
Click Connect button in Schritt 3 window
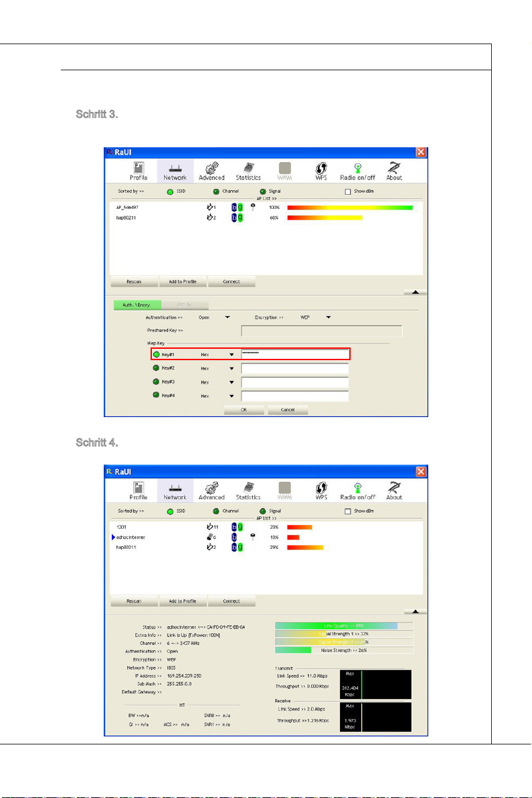(x=232, y=281)
